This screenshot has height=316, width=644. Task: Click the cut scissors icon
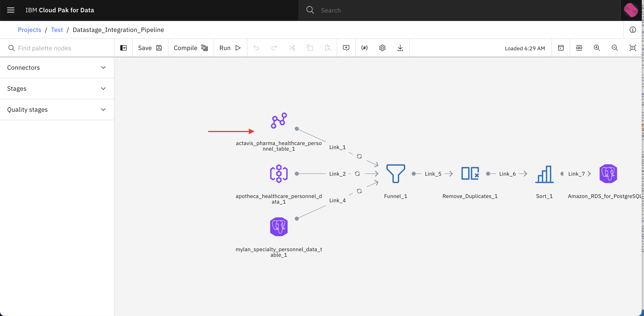tap(292, 48)
